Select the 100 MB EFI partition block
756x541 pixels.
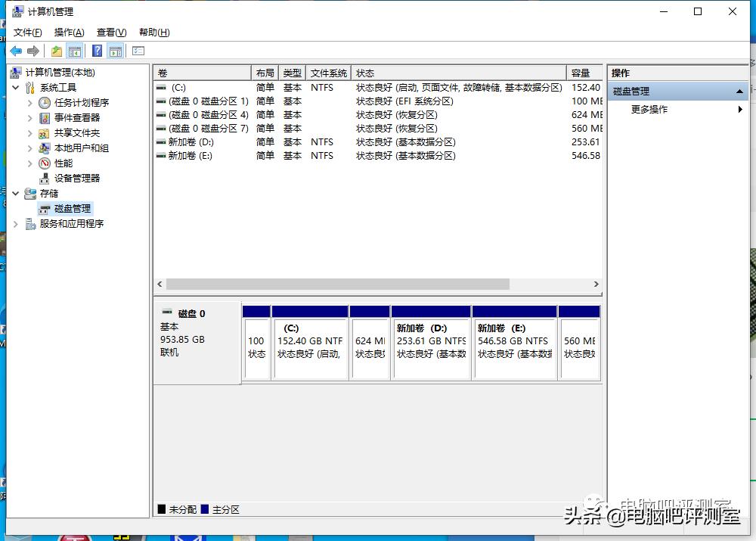[256, 343]
